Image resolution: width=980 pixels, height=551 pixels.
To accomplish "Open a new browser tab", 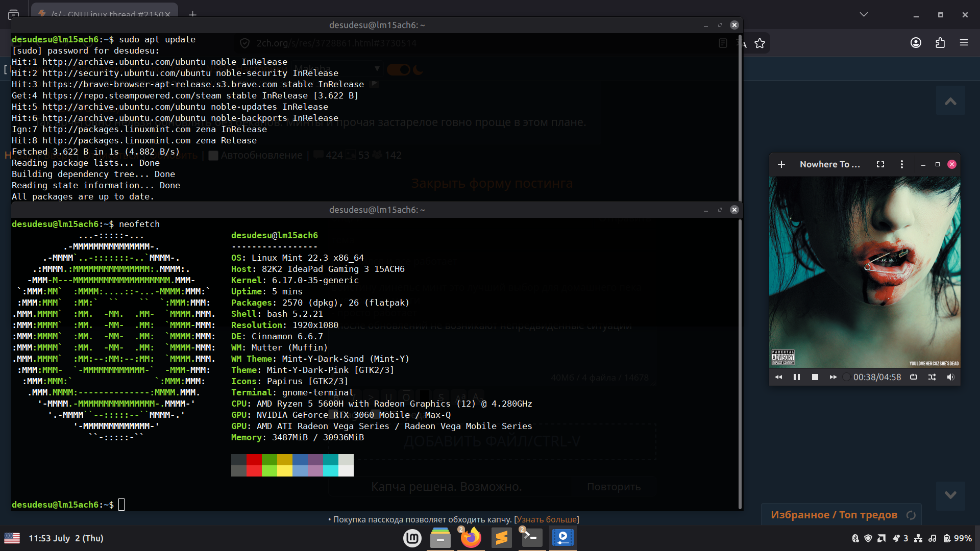I will (x=192, y=14).
